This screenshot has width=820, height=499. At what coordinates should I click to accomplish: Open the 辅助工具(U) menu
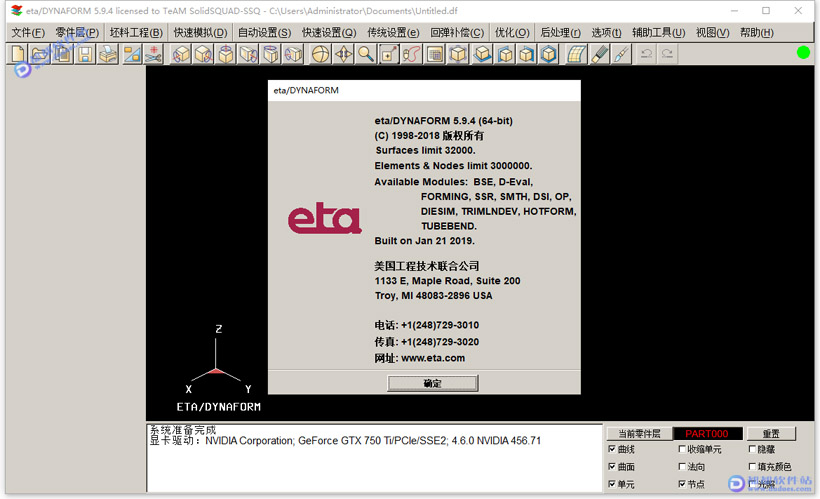(x=658, y=32)
